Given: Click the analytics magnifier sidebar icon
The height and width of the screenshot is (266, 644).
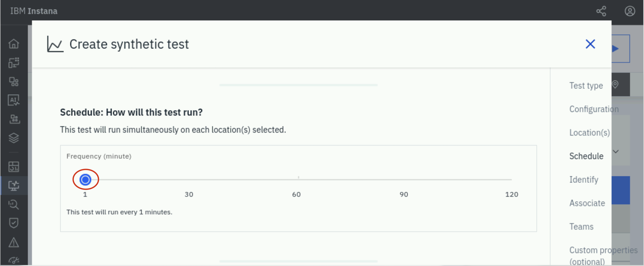Looking at the screenshot, I should click(14, 204).
